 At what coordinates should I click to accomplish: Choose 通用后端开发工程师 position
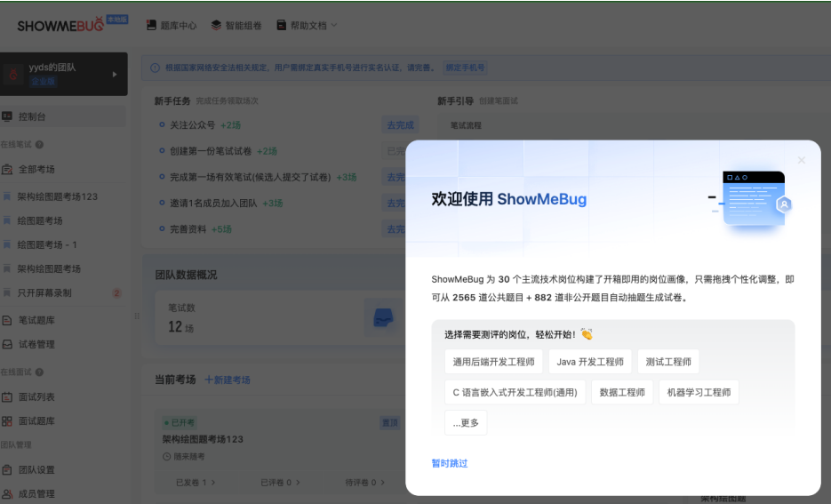(494, 362)
